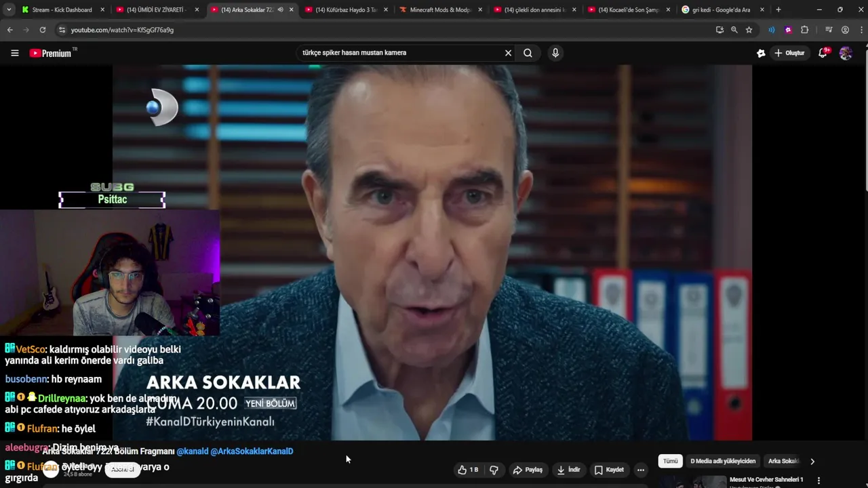Open options for Mesut Ve Cevher Sahneleri 1
This screenshot has width=868, height=488.
[818, 481]
